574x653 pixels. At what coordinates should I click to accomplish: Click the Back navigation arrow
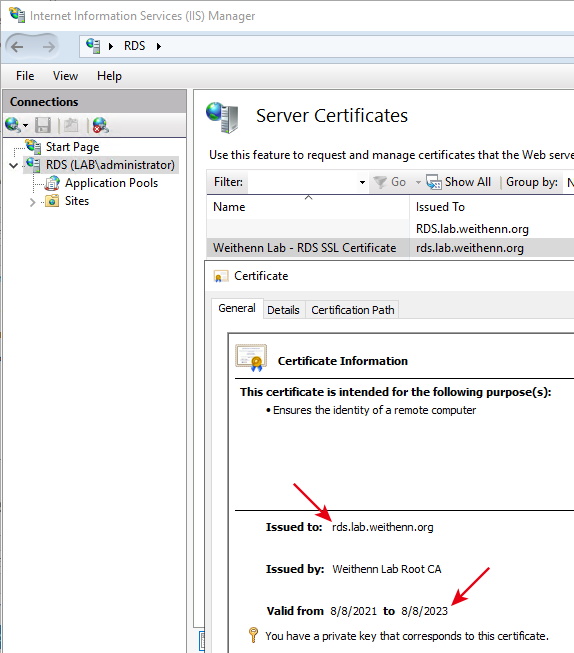(x=17, y=47)
